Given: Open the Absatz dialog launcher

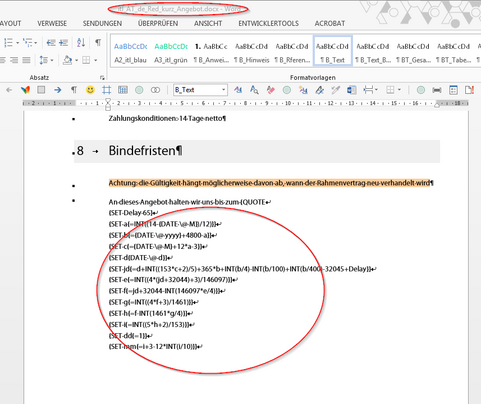Looking at the screenshot, I should (x=102, y=78).
